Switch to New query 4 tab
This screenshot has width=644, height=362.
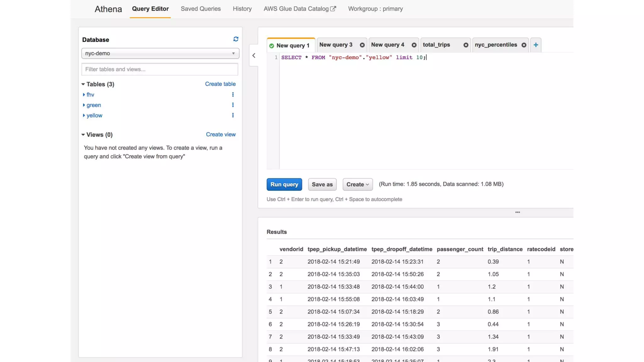click(387, 45)
